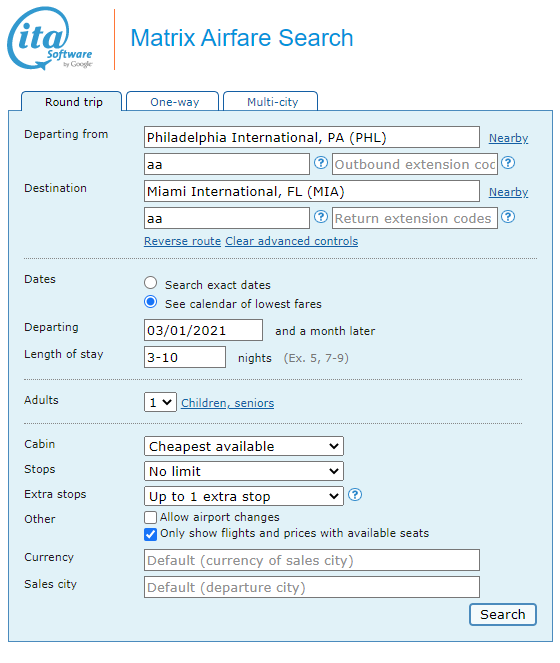Uncheck only show flights with available seats
560x663 pixels.
click(150, 534)
